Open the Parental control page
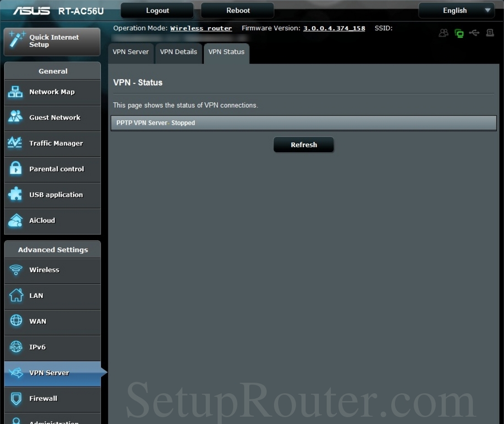Viewport: 504px width, 424px height. click(x=52, y=170)
